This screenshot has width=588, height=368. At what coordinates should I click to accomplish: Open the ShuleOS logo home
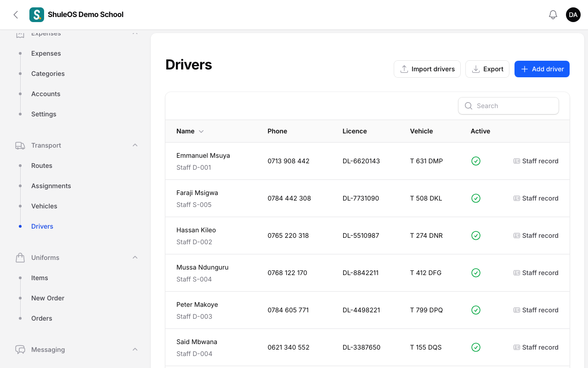click(x=37, y=15)
